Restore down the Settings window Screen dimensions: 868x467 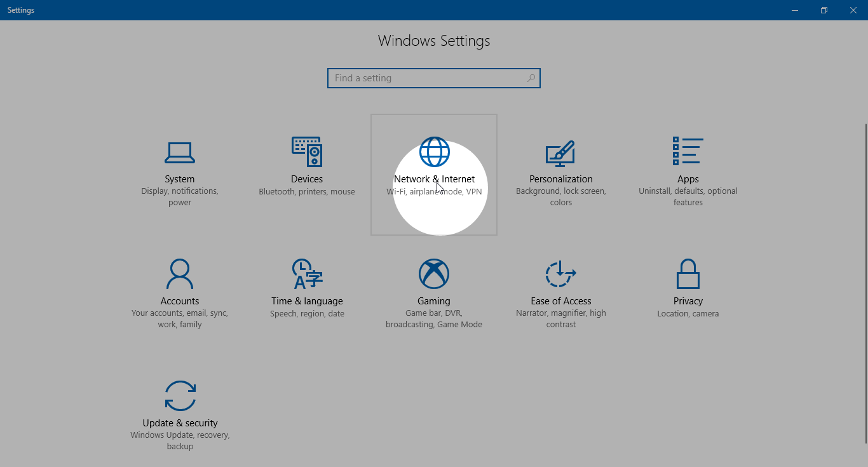(824, 10)
